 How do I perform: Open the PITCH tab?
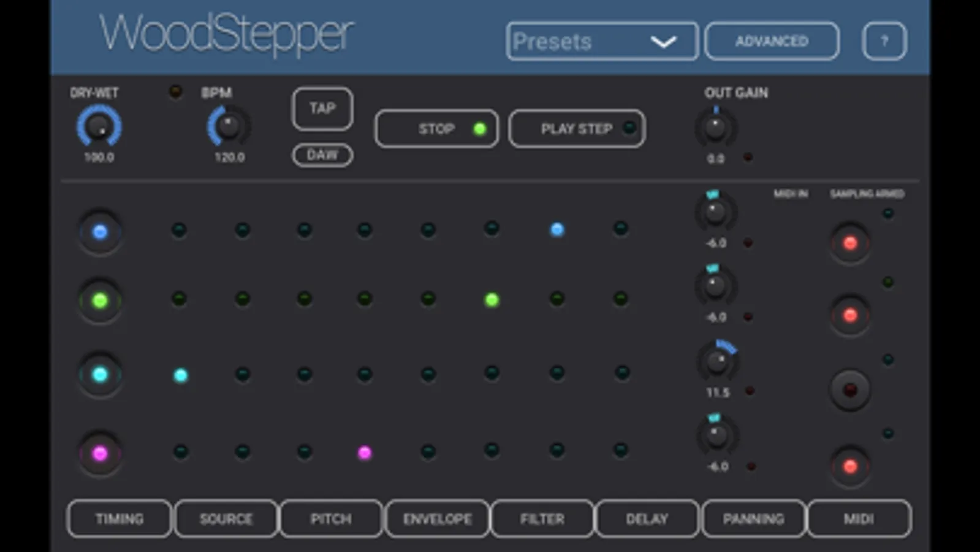click(x=331, y=519)
